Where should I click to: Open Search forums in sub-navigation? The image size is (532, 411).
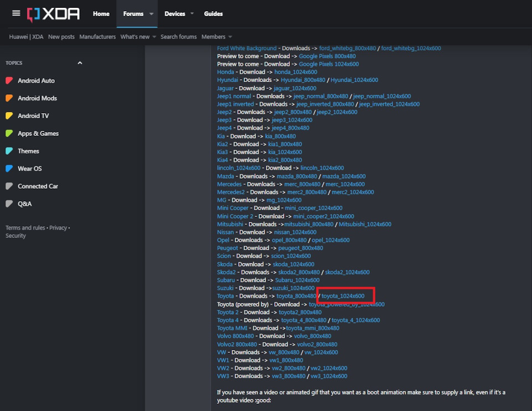click(x=178, y=37)
